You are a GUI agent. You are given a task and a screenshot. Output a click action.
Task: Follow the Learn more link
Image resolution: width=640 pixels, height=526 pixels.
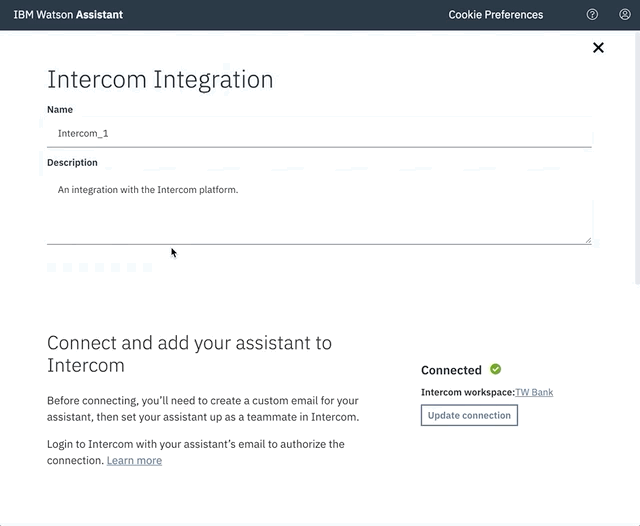(134, 460)
